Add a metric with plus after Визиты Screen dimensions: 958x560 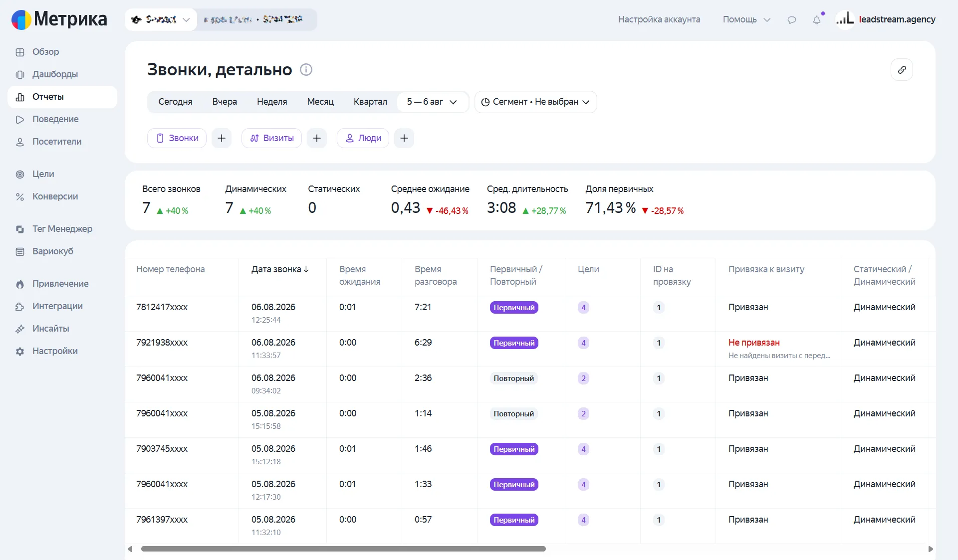[x=317, y=138]
